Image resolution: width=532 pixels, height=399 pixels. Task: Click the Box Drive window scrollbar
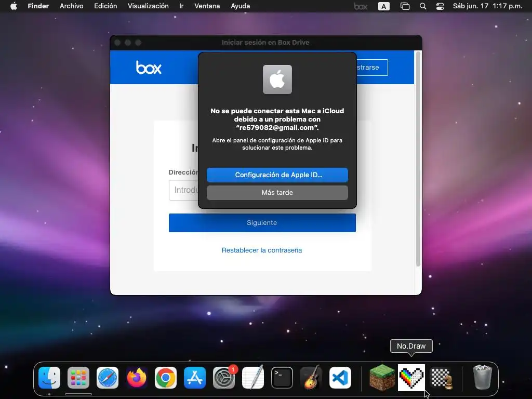coord(418,159)
